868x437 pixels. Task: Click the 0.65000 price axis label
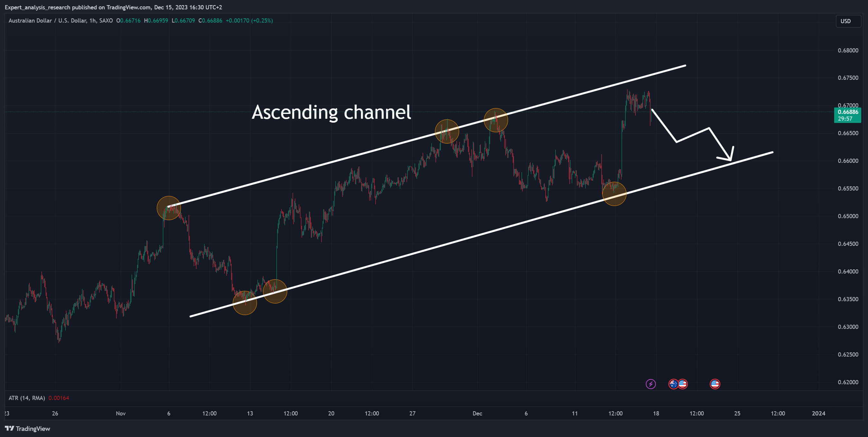tap(848, 216)
